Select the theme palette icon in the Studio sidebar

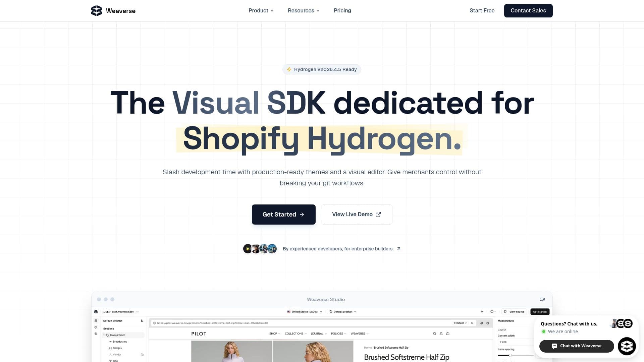coord(96,327)
